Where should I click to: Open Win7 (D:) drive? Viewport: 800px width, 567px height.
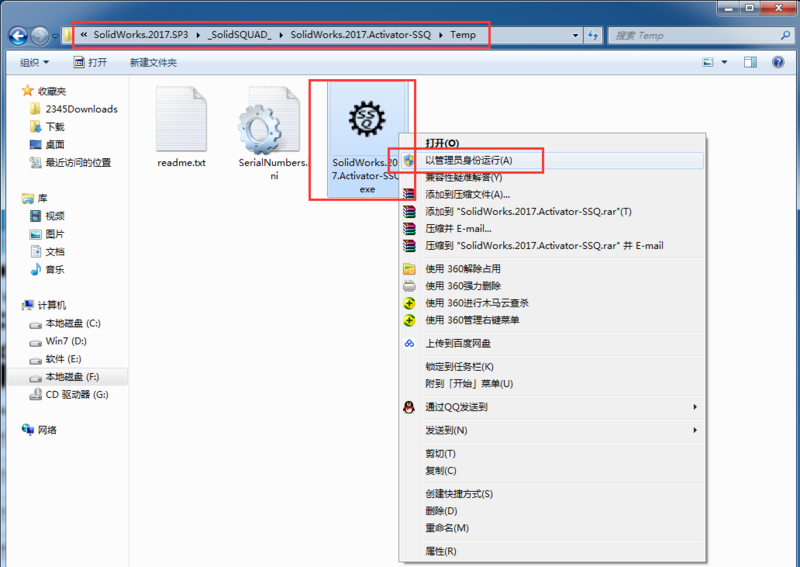click(58, 341)
